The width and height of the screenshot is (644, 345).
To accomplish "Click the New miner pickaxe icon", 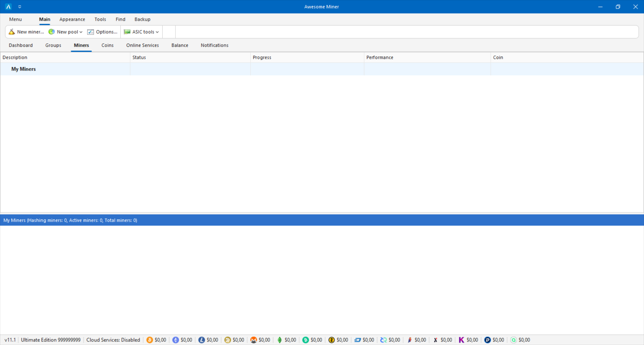I will (12, 32).
